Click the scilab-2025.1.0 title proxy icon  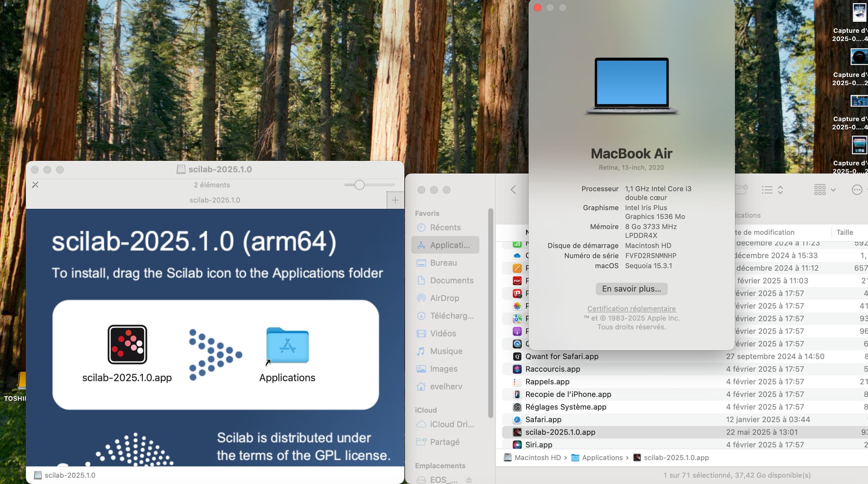click(181, 169)
